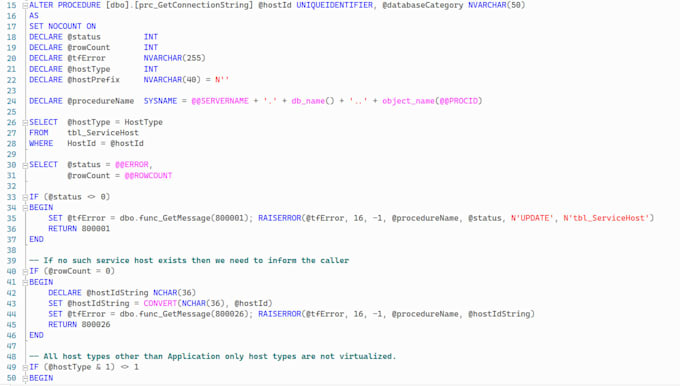Collapse the BEGIN block on line 50
Image resolution: width=680 pixels, height=386 pixels.
(x=25, y=378)
